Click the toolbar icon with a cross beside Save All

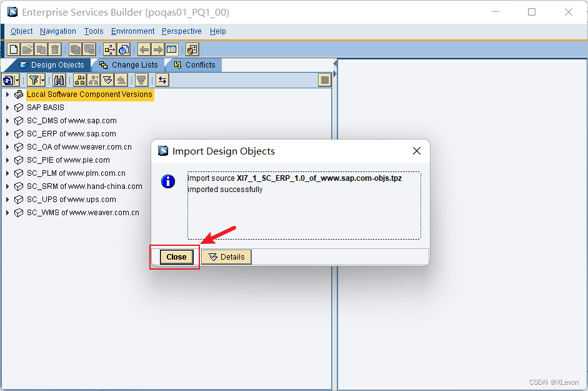tap(89, 49)
